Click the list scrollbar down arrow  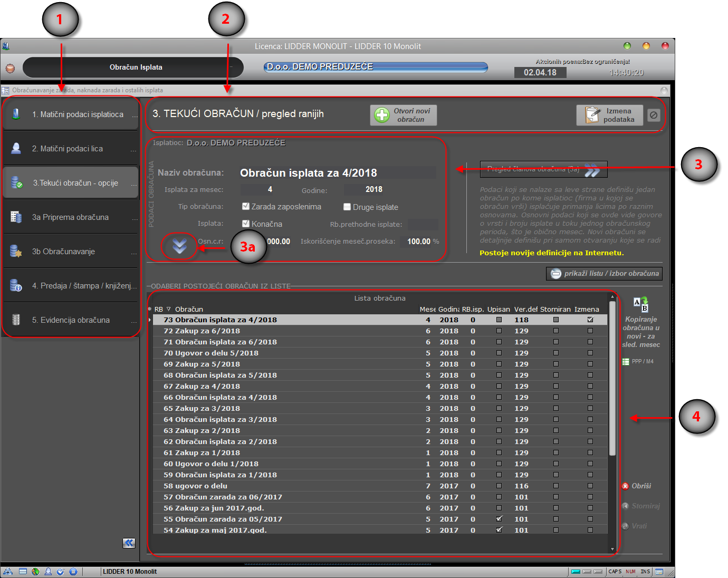click(x=612, y=549)
